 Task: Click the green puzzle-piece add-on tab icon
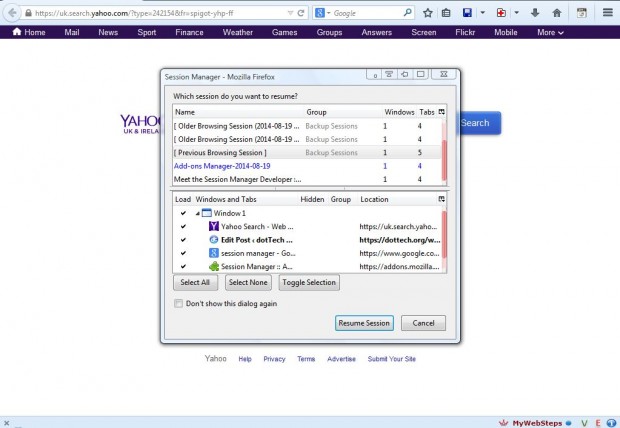[214, 266]
